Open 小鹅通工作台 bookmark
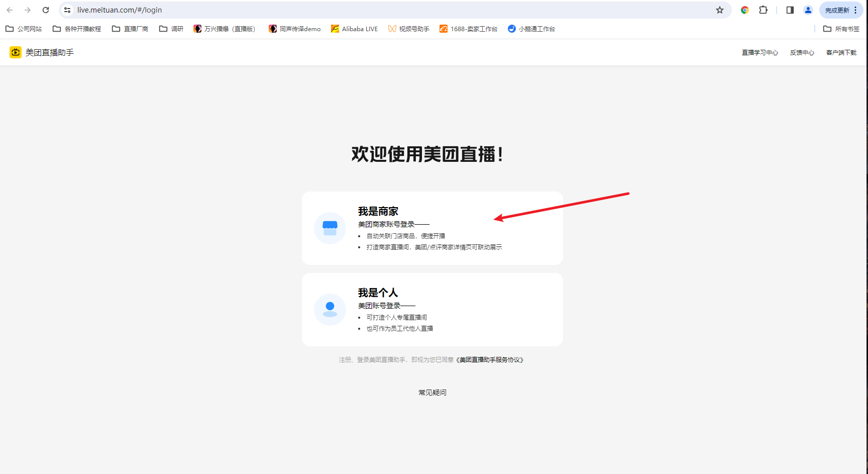 531,29
